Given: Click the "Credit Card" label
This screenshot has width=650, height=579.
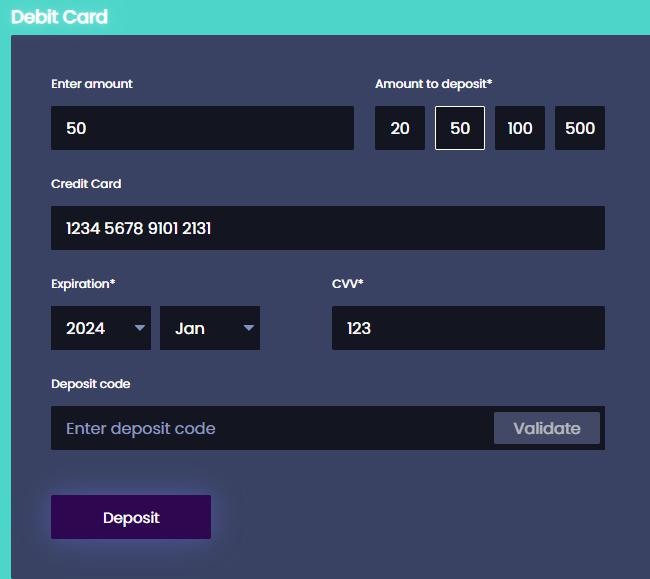Looking at the screenshot, I should pyautogui.click(x=86, y=184).
